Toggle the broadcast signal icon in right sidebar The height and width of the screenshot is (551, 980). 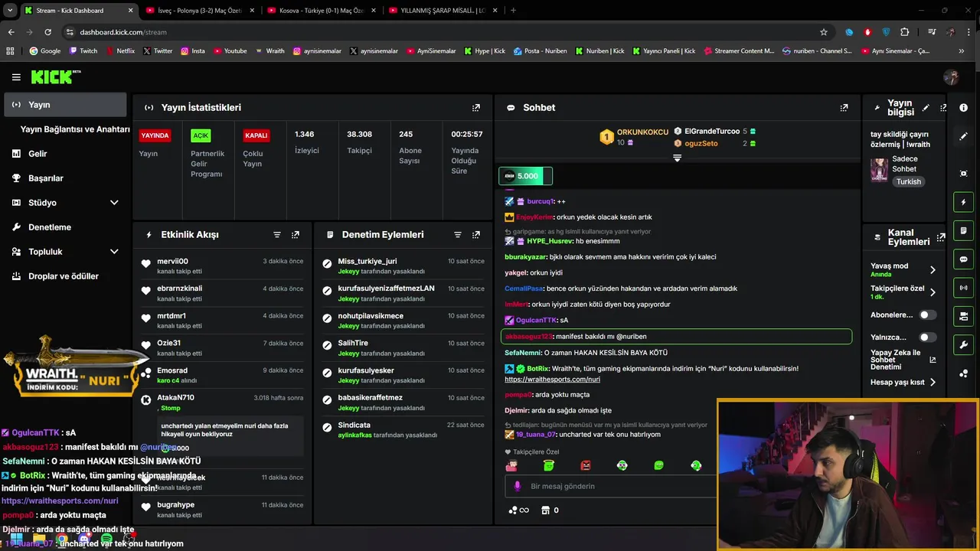[x=964, y=288]
